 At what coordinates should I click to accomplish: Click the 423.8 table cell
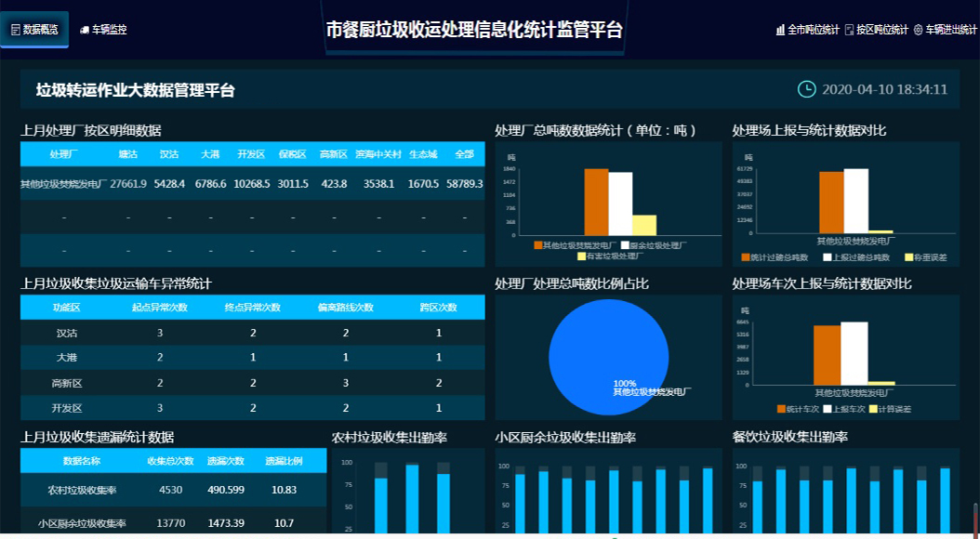pos(334,184)
